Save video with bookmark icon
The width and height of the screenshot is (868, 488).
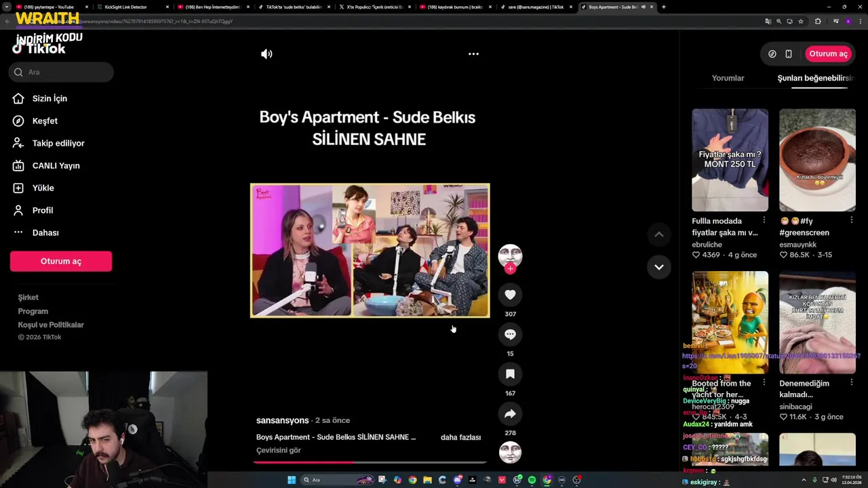510,374
